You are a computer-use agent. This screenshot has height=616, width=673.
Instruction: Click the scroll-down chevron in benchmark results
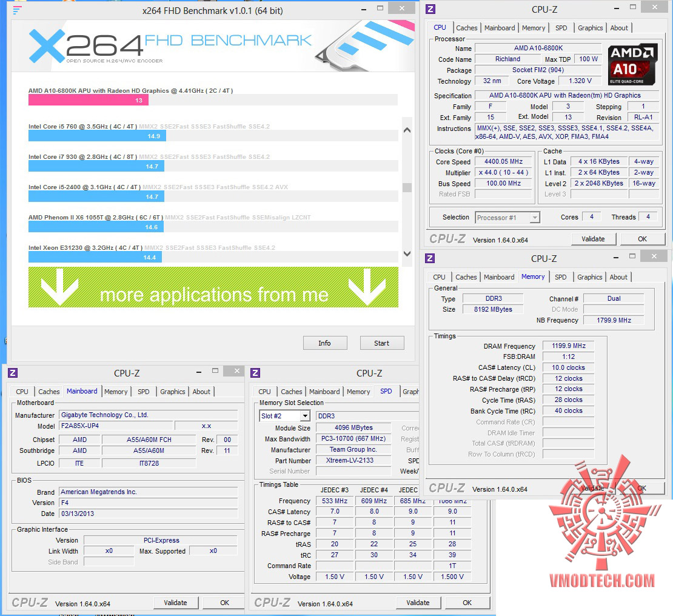click(407, 253)
